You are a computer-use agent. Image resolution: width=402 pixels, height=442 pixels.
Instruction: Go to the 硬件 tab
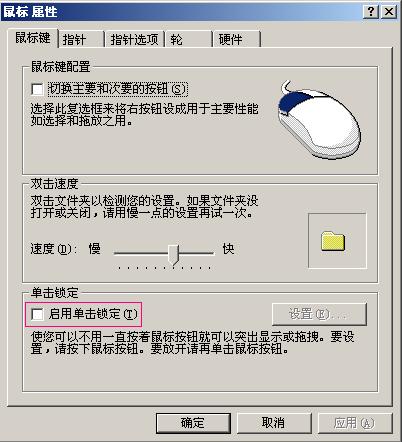(236, 40)
